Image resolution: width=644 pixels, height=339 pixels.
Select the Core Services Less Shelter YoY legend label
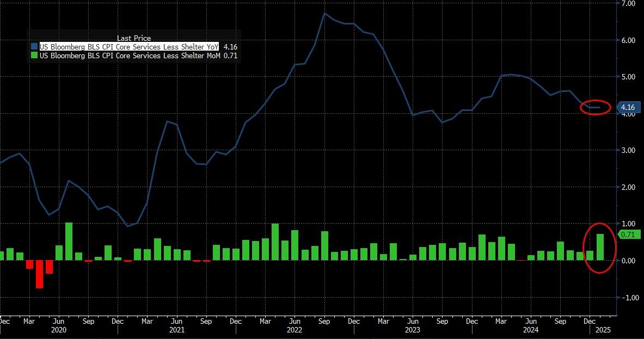click(128, 47)
